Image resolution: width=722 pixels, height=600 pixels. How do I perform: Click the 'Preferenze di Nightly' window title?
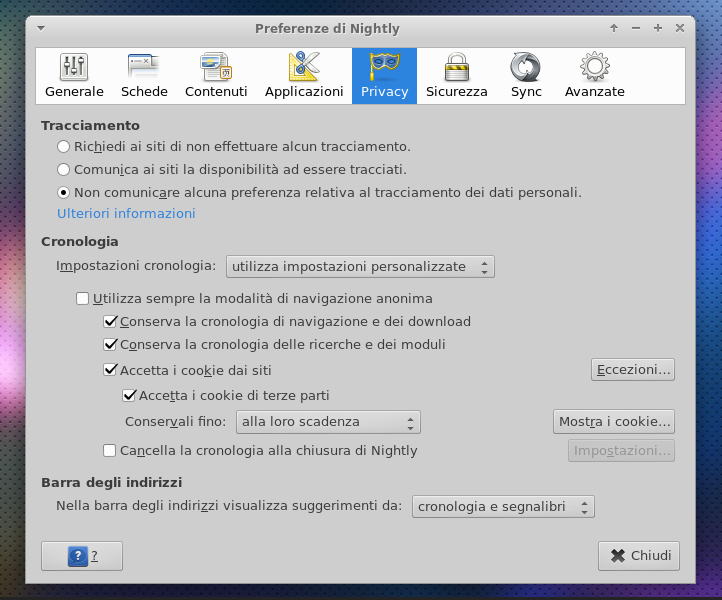tap(327, 29)
